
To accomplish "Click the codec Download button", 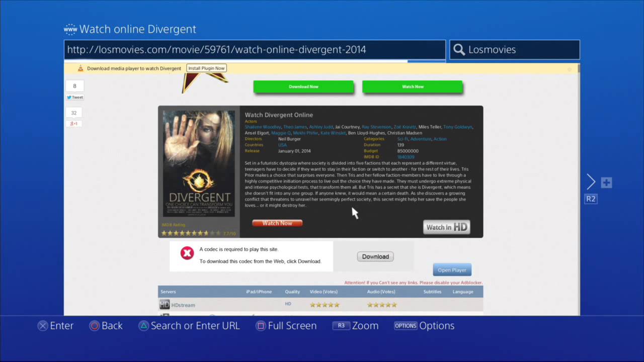I will [375, 256].
